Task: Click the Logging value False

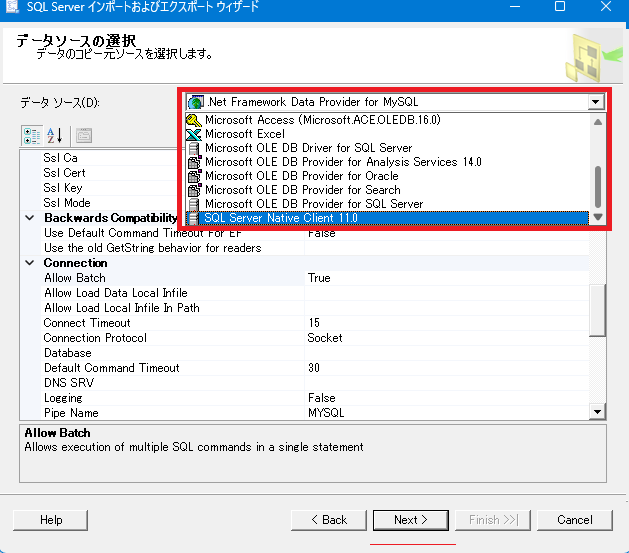Action: (322, 398)
